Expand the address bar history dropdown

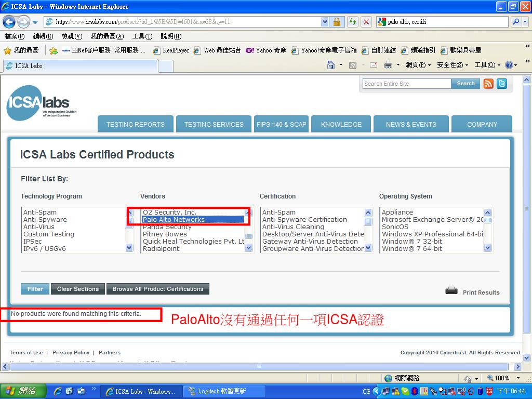click(325, 22)
